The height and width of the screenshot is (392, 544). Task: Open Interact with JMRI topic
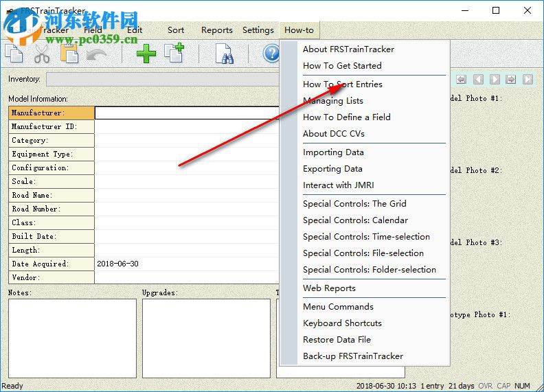pyautogui.click(x=338, y=185)
